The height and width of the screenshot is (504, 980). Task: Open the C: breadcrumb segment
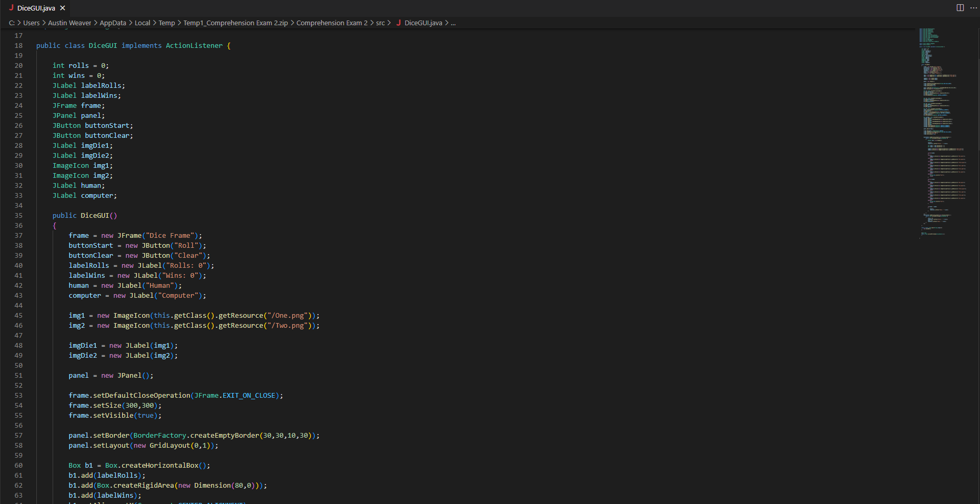[x=12, y=23]
